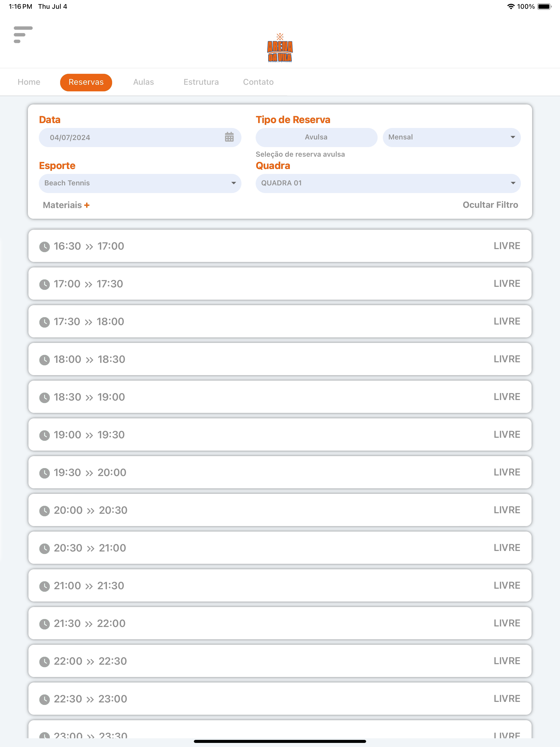Click clock icon of 18:00 » 18:30 slot
This screenshot has width=560, height=747.
pos(45,360)
